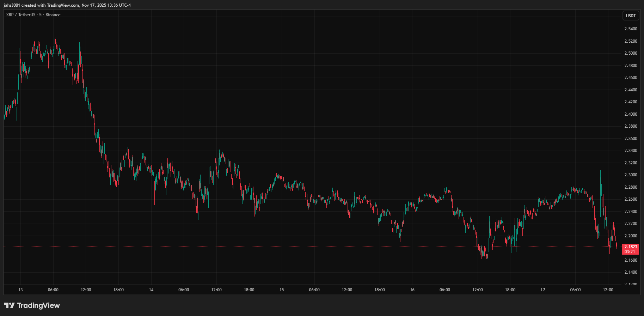Screen dimensions: 644x316
Task: Select the red 2.1823 current price label
Action: click(x=630, y=247)
